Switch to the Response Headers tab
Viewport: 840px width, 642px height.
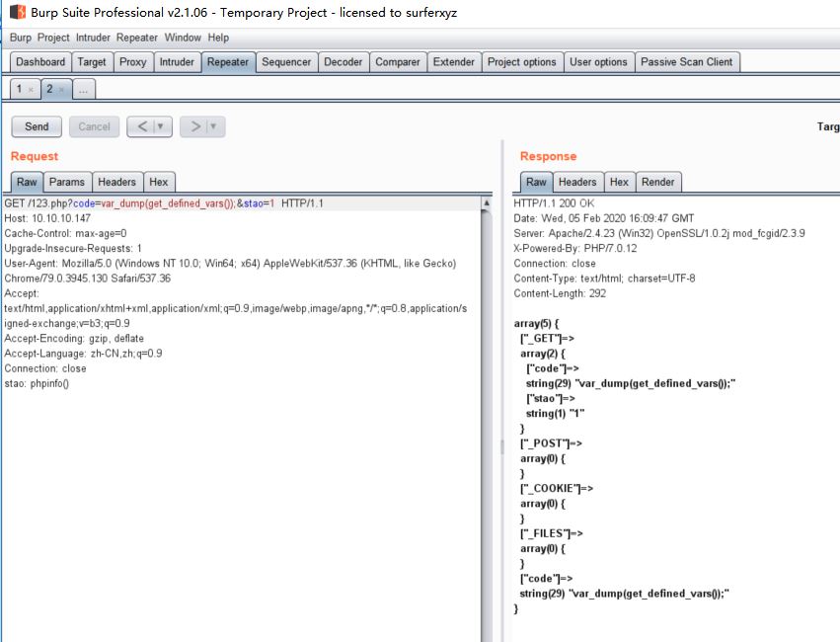coord(577,182)
